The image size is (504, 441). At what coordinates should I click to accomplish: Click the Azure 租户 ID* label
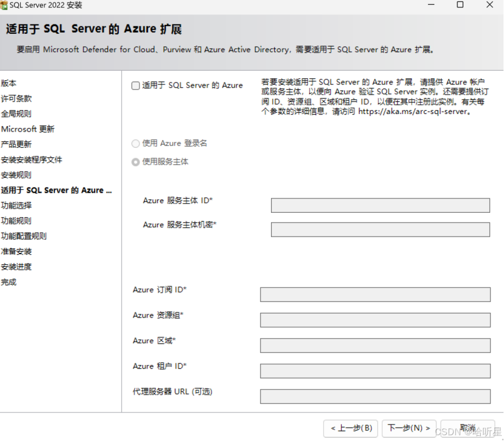click(x=160, y=366)
